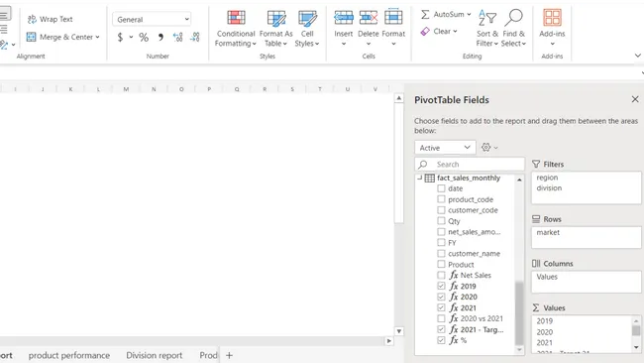Viewport: 644px width, 363px height.
Task: Click the Format cells icon
Action: click(x=393, y=17)
